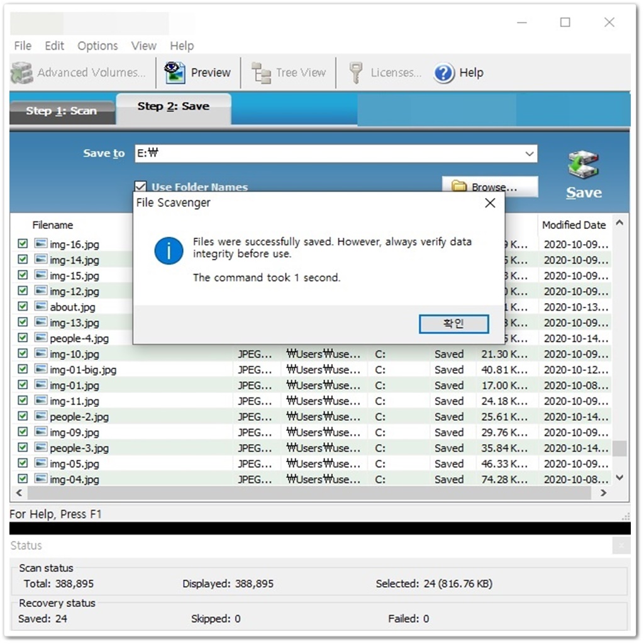The image size is (644, 644).
Task: Click the Modified Date column header
Action: [x=574, y=225]
